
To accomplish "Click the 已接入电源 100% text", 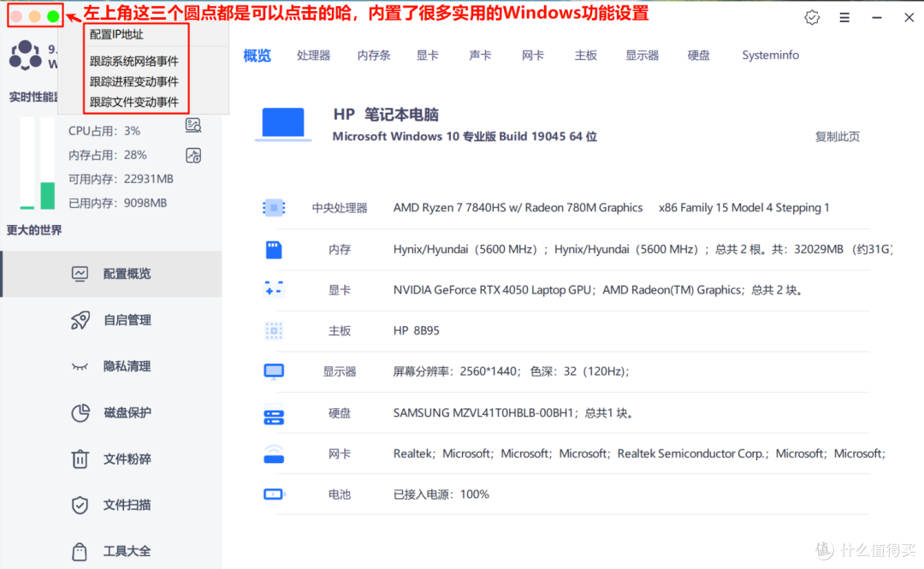I will click(x=441, y=494).
